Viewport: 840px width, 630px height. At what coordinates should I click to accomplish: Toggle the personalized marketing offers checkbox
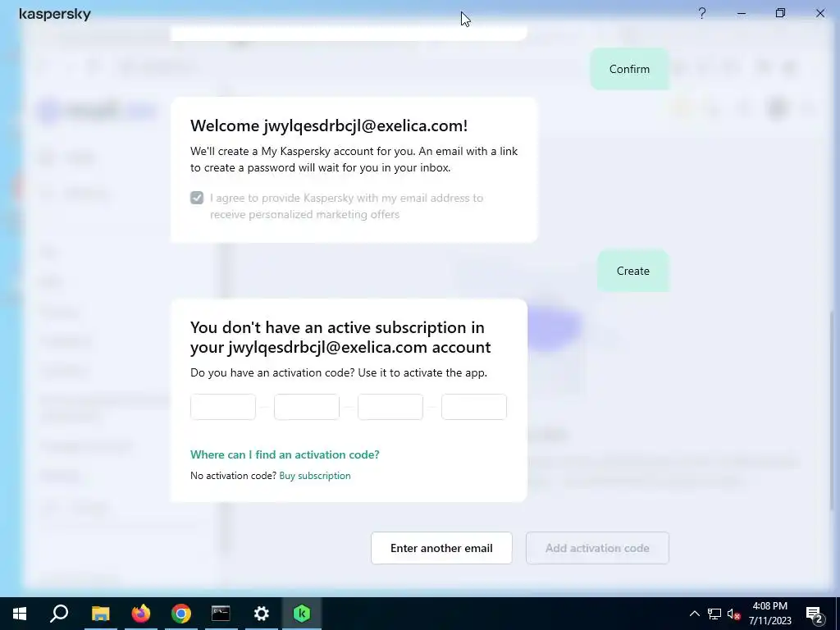tap(197, 198)
